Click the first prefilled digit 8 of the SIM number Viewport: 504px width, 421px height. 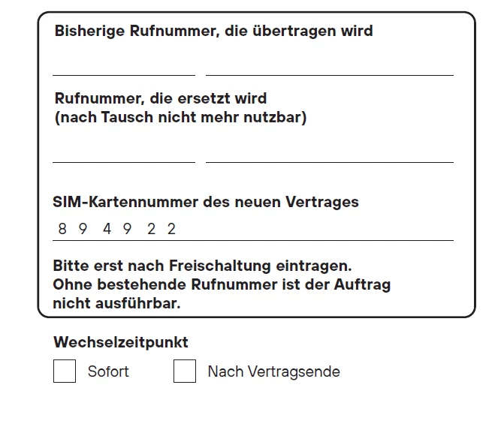(x=62, y=229)
